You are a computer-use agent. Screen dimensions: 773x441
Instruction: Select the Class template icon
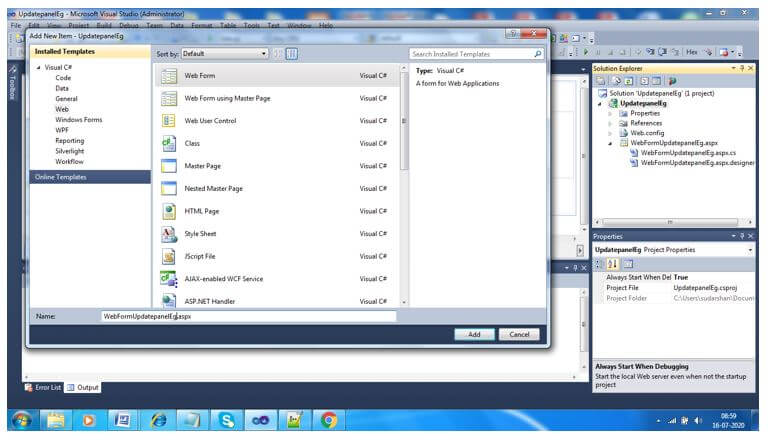point(169,143)
